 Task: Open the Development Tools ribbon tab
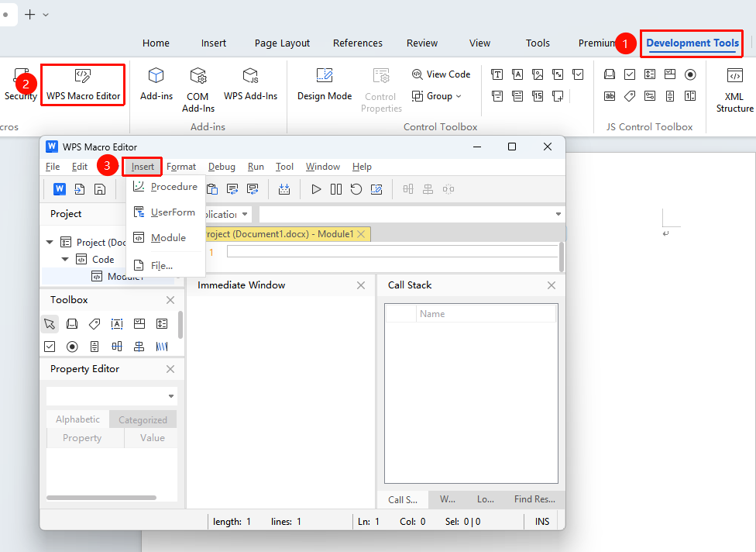click(x=692, y=43)
